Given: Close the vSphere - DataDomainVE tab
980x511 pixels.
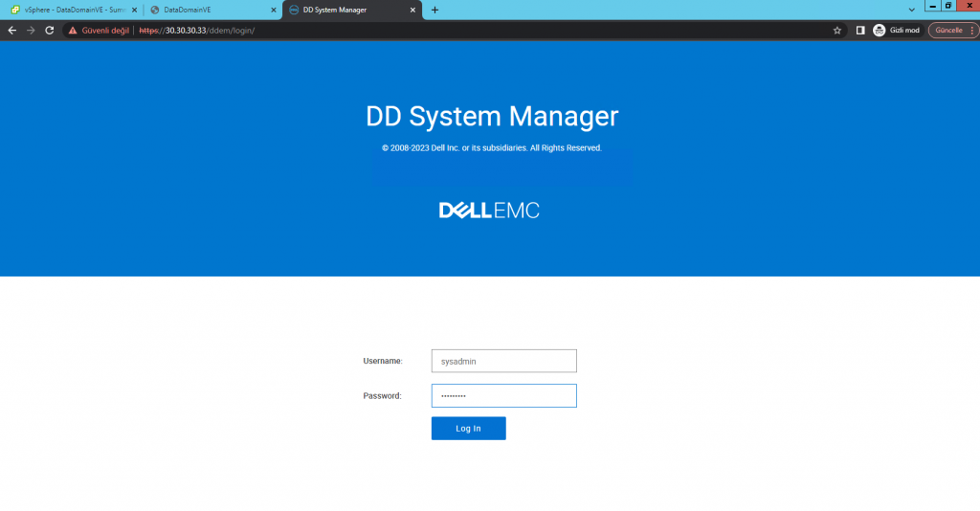Looking at the screenshot, I should click(x=133, y=10).
